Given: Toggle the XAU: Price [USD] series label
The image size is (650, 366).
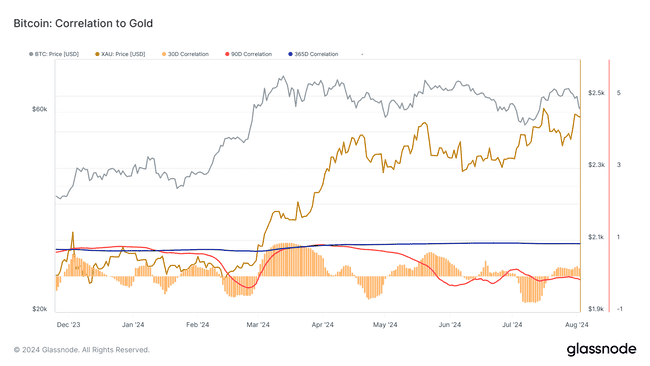Looking at the screenshot, I should point(124,54).
